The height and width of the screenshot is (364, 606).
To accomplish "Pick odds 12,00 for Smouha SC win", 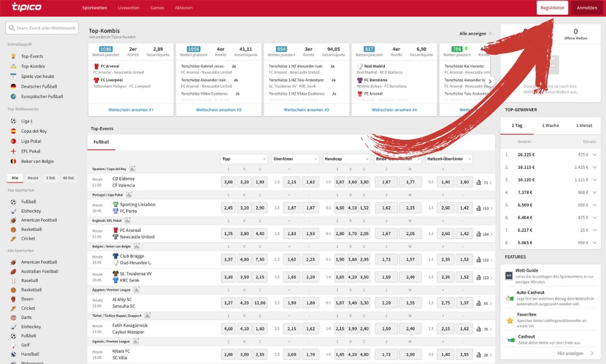I will coord(260,303).
